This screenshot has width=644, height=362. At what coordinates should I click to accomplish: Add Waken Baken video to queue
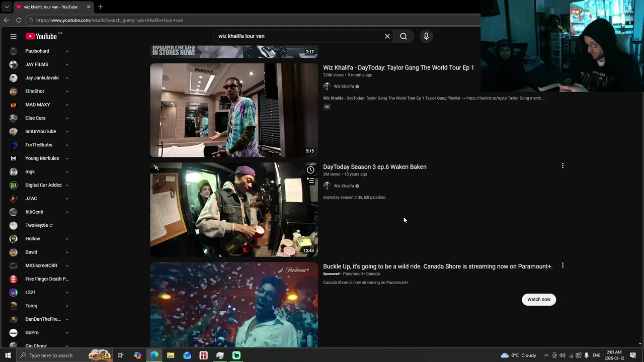[x=310, y=180]
